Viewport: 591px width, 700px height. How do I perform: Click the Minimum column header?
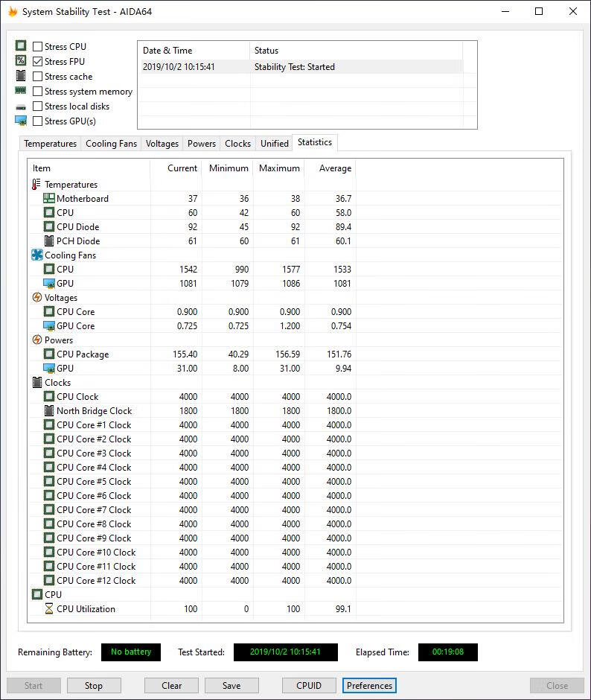(x=228, y=168)
